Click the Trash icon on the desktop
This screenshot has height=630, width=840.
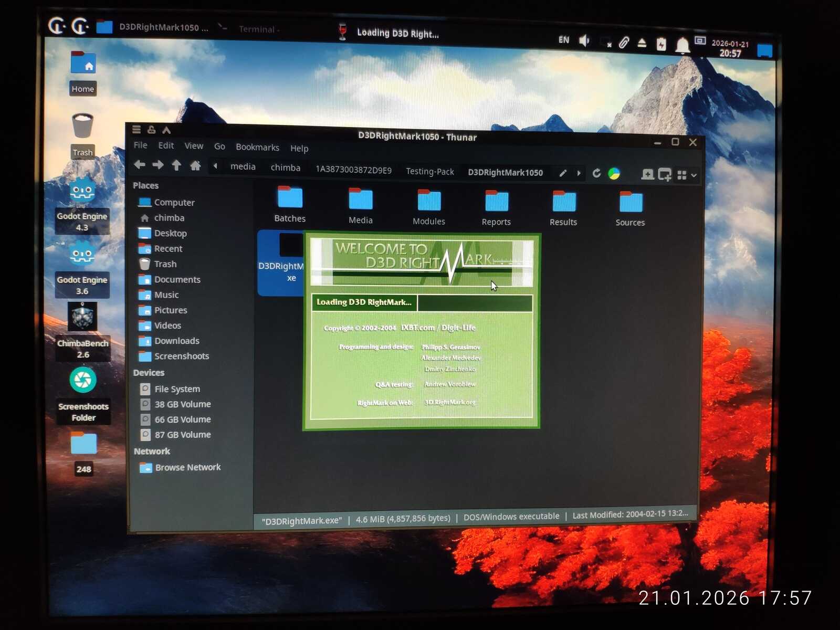(83, 135)
